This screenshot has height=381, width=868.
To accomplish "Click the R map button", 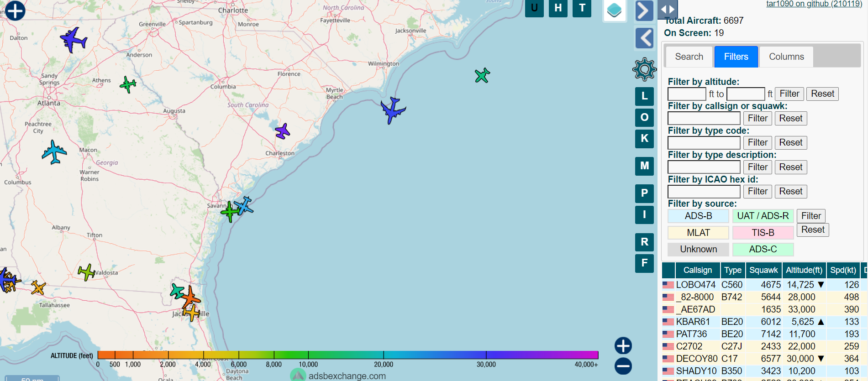I will [644, 242].
